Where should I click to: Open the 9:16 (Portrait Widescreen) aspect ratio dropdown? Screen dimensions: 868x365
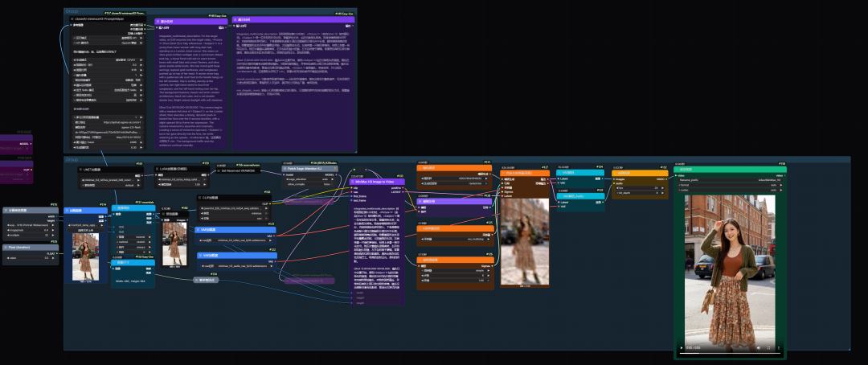(30, 225)
